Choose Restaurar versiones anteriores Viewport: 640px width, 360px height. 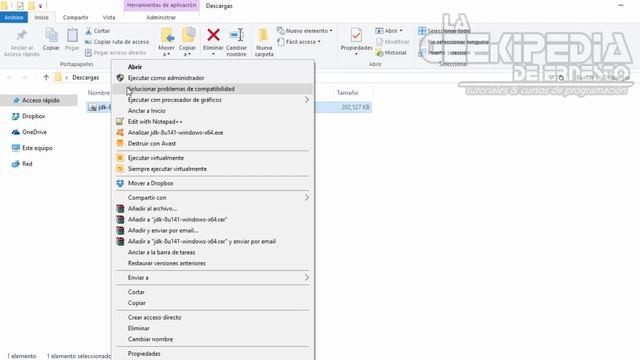coord(213,263)
